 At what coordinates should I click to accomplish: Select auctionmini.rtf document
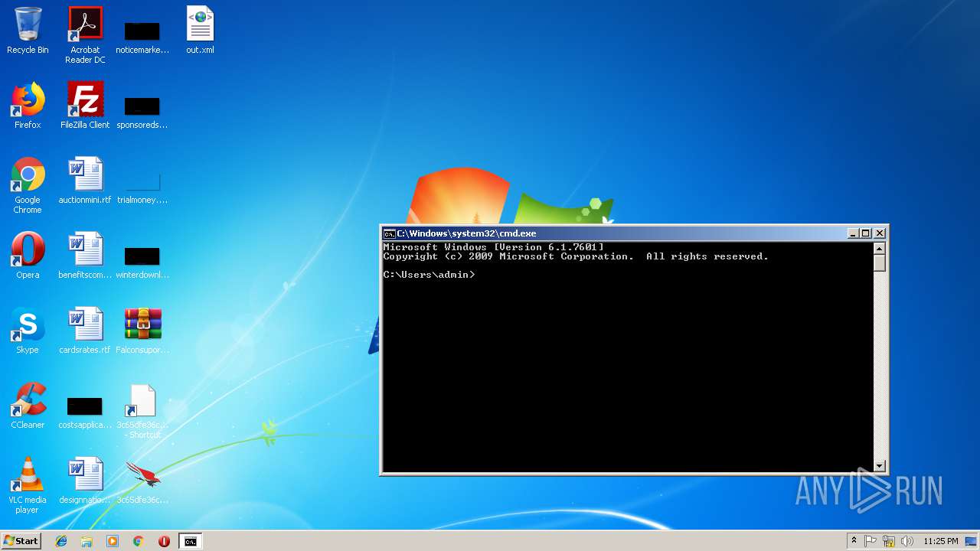pyautogui.click(x=85, y=181)
